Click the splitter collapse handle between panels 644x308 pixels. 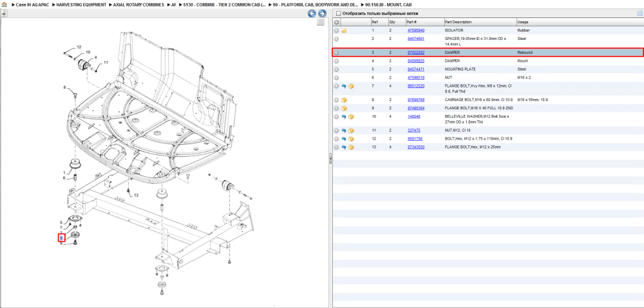click(x=330, y=159)
